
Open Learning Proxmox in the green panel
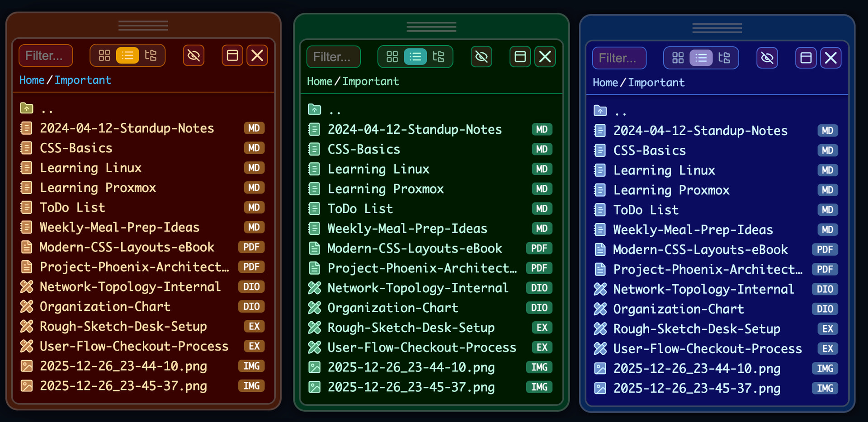[385, 189]
